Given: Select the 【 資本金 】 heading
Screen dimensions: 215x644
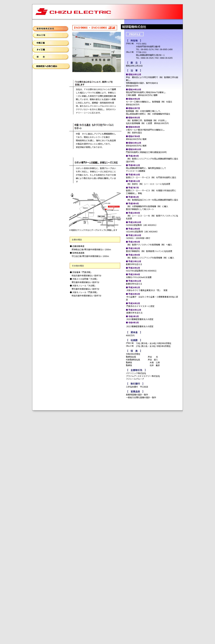Looking at the screenshot, I should 134,333.
